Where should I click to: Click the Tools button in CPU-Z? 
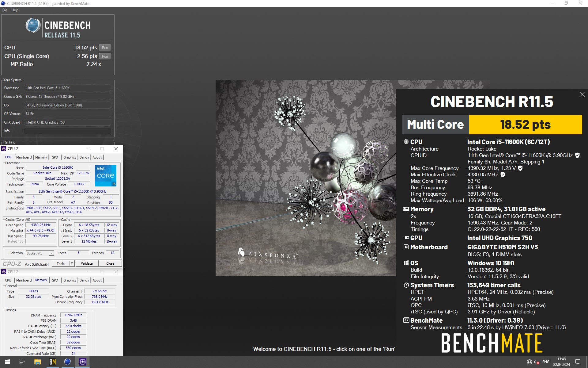point(61,263)
